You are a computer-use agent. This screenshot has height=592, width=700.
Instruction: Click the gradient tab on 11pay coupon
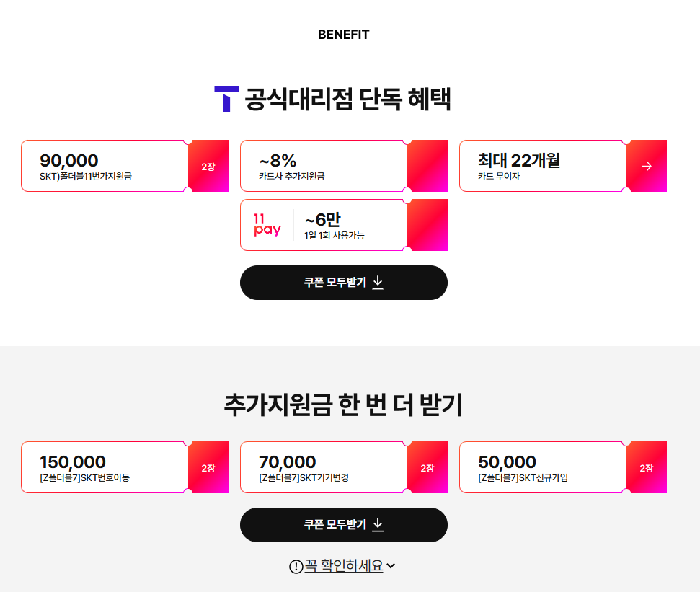tap(427, 225)
